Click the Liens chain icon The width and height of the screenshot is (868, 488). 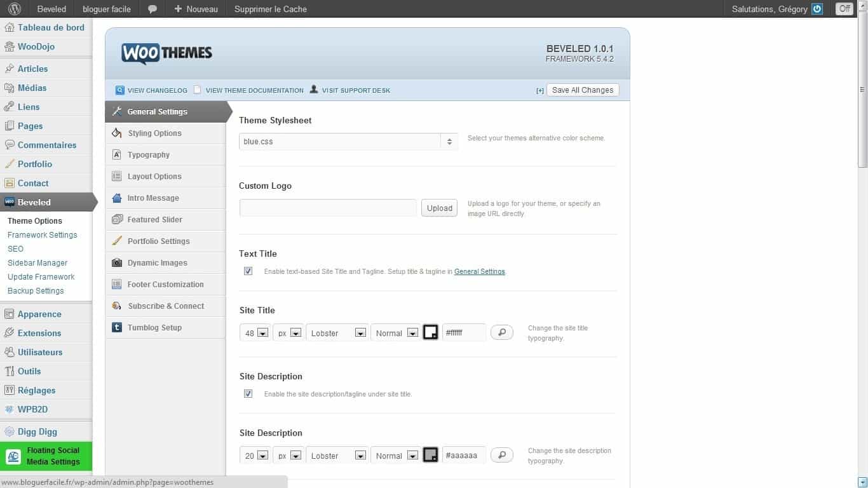pyautogui.click(x=10, y=107)
